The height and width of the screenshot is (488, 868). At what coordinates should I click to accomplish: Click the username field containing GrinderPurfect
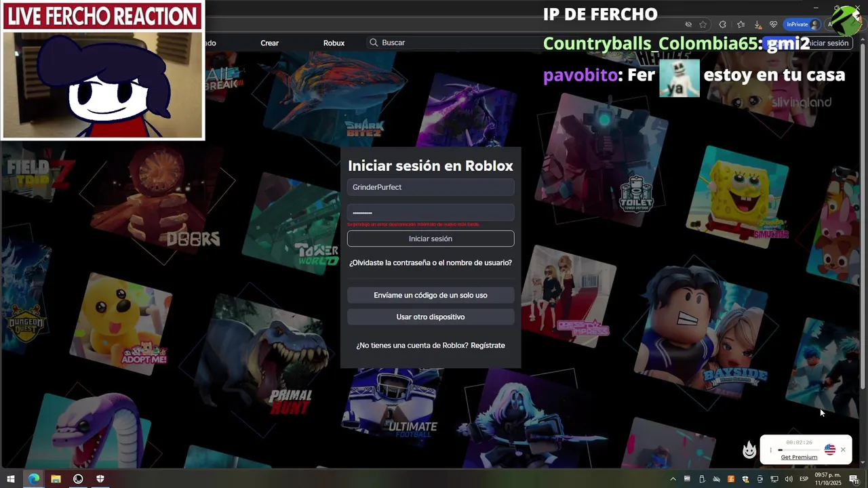tap(431, 187)
